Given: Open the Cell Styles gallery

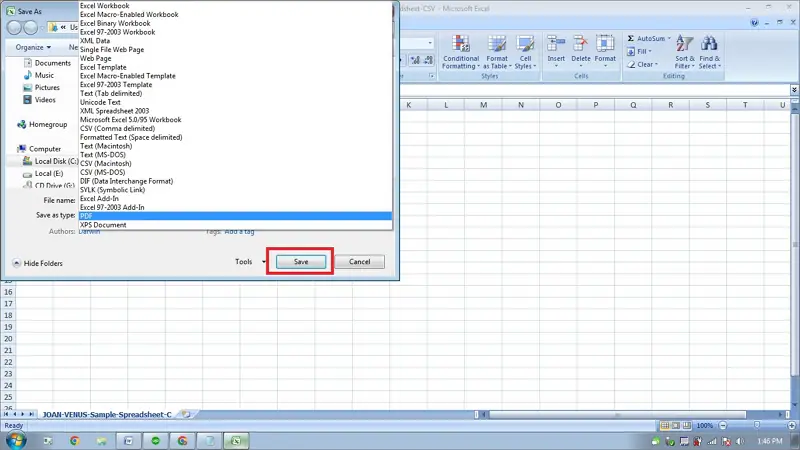Looking at the screenshot, I should [x=525, y=52].
